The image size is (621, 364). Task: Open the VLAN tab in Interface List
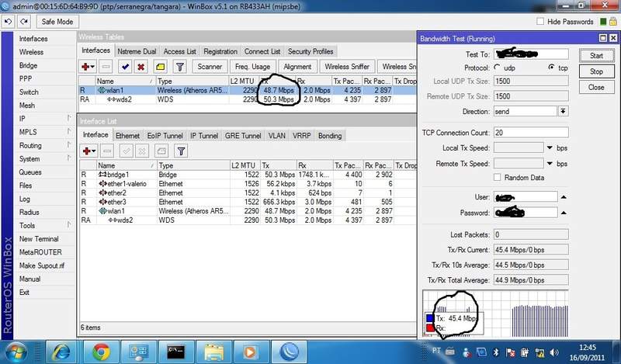click(277, 136)
